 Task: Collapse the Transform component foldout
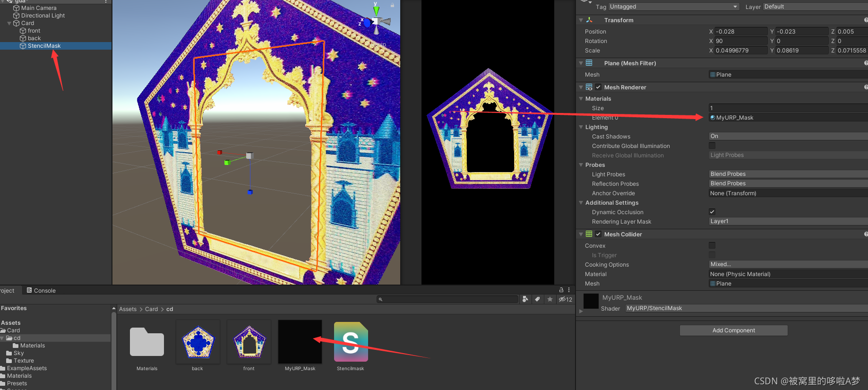click(581, 20)
